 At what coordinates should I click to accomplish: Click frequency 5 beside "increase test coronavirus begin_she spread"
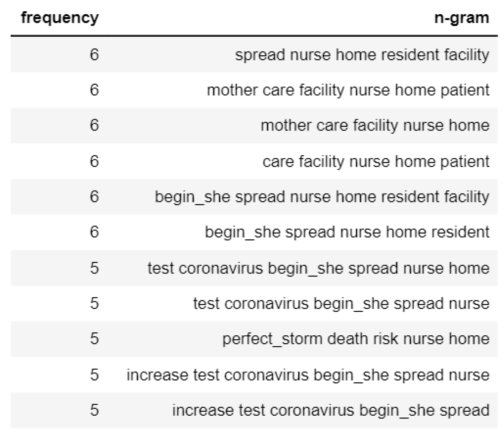94,410
